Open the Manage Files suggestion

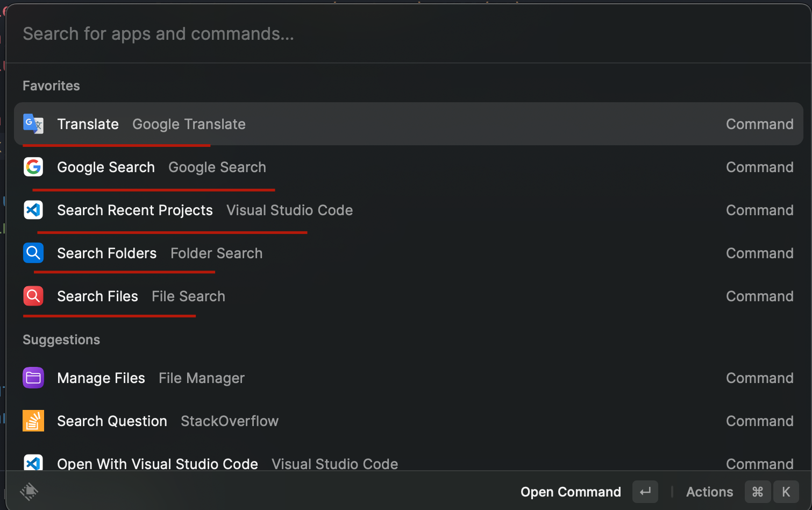101,378
